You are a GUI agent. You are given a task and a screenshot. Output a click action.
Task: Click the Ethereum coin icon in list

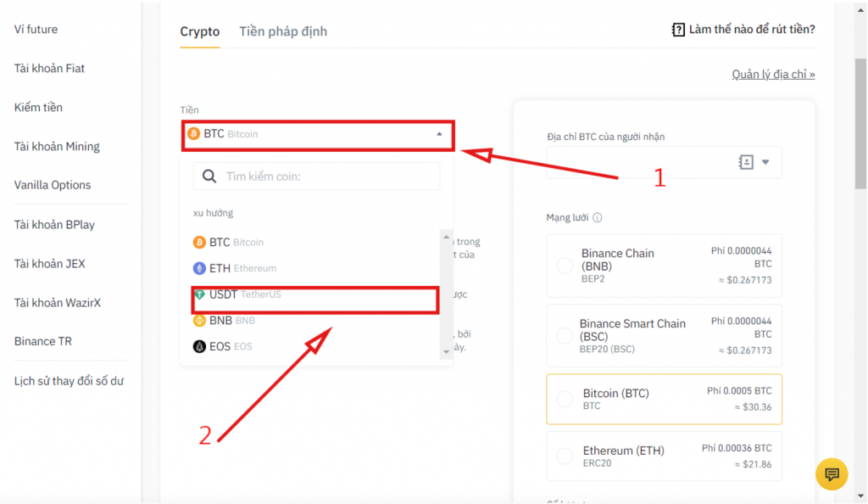coord(199,269)
